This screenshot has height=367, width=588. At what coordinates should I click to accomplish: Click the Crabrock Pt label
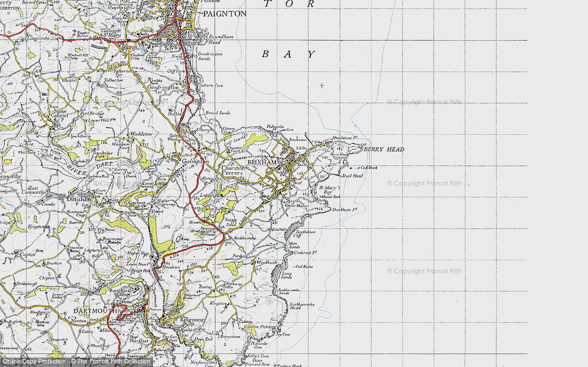point(305,253)
